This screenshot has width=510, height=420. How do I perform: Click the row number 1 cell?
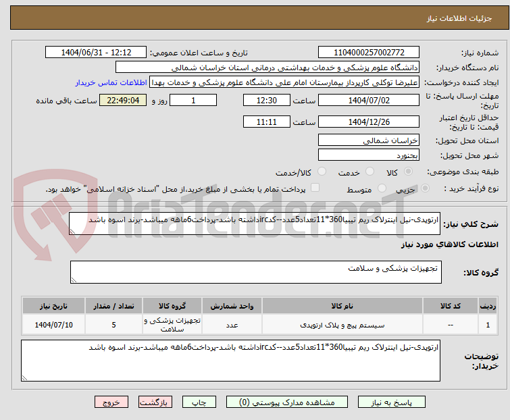click(x=488, y=324)
